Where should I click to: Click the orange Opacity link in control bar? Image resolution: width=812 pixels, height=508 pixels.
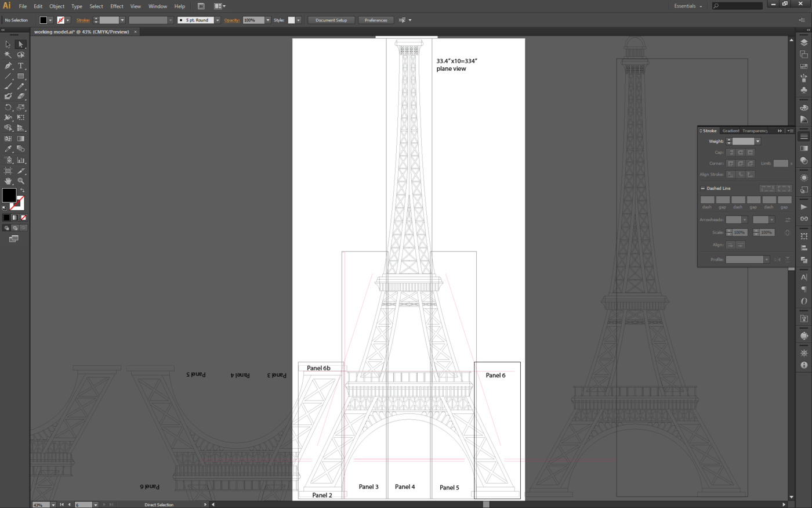click(x=232, y=20)
